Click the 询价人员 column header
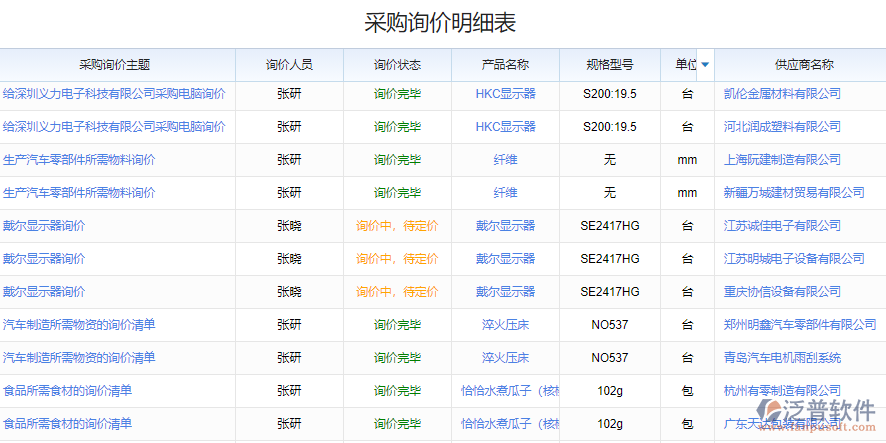The image size is (886, 443). 289,65
